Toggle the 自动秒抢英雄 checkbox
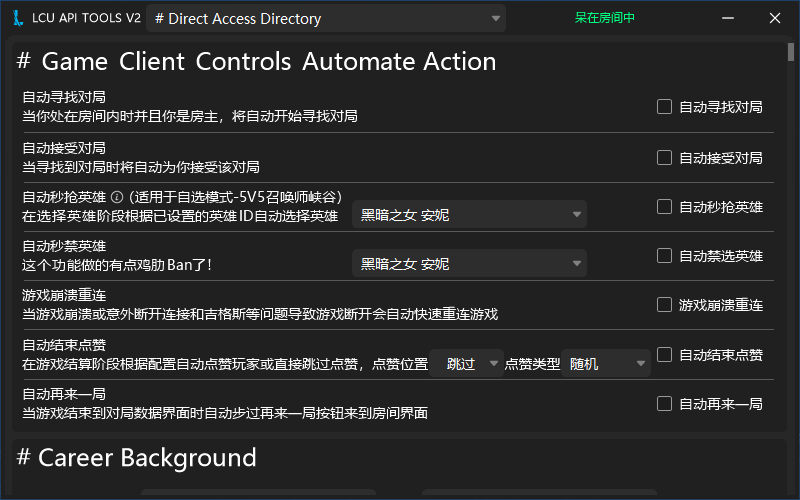The image size is (800, 500). [x=664, y=207]
